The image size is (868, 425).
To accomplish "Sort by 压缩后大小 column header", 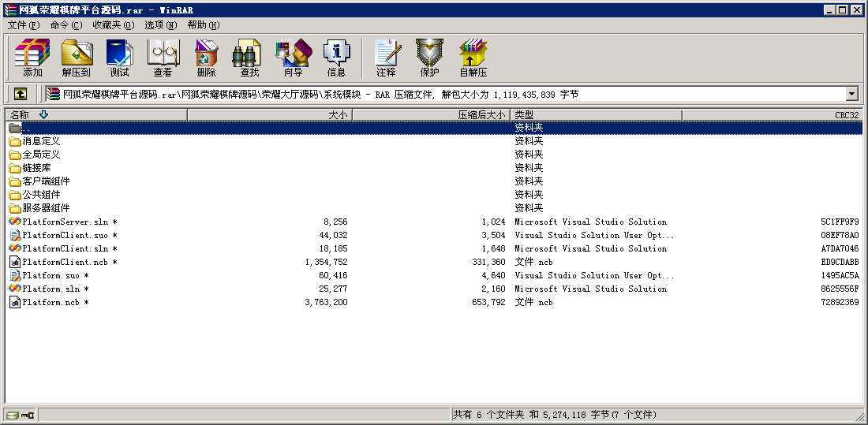I will tap(431, 114).
